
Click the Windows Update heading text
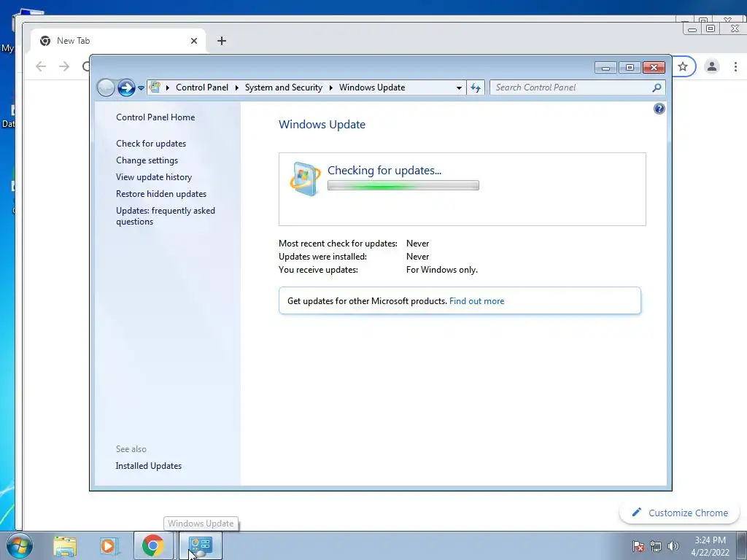322,124
